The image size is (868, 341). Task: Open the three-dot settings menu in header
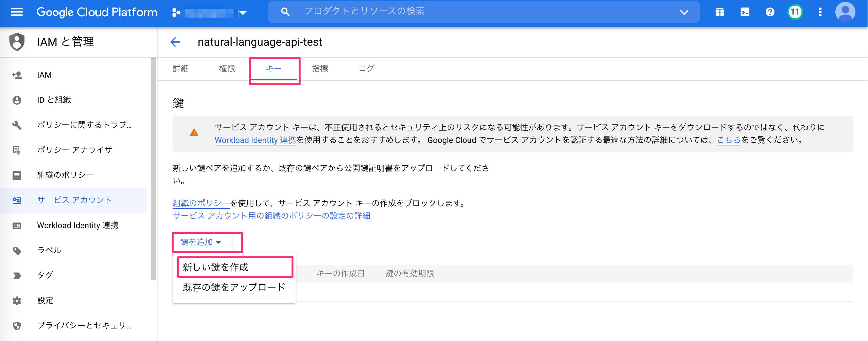coord(820,13)
